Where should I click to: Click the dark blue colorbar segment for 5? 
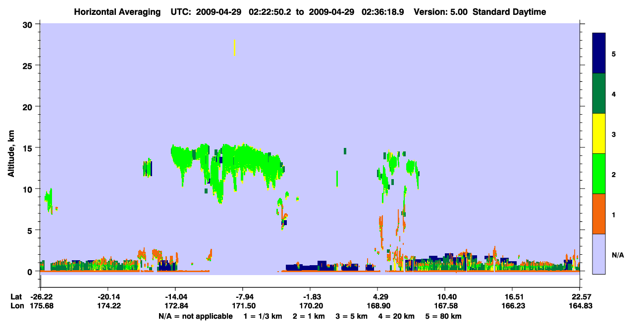tap(599, 53)
